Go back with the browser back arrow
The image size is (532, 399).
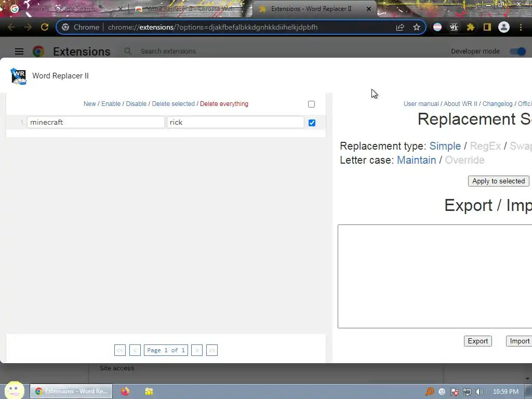(11, 27)
